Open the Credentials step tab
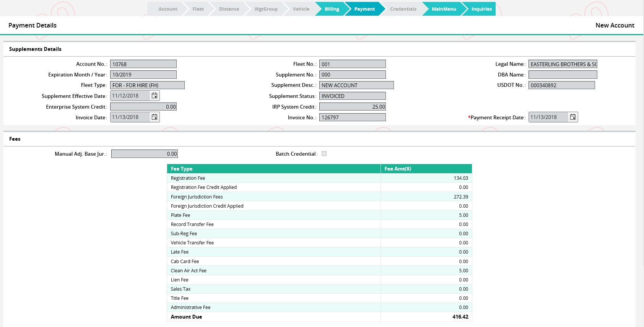This screenshot has width=644, height=327. (x=403, y=9)
